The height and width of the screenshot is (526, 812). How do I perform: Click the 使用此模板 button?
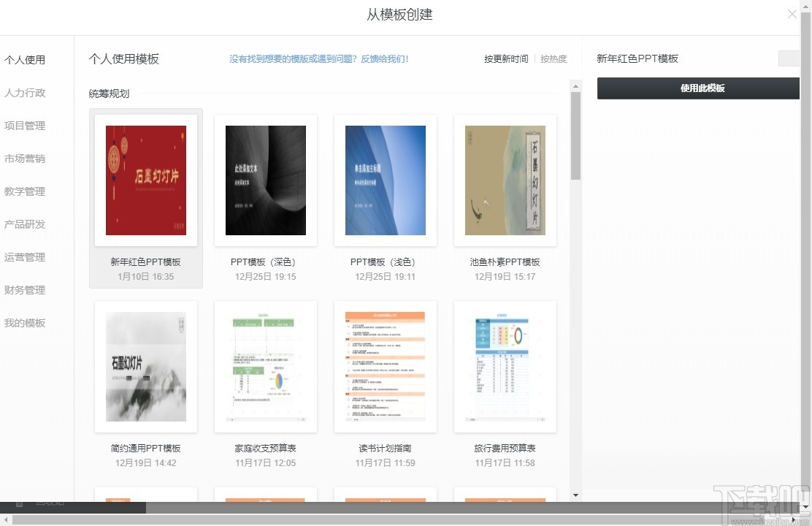tap(699, 88)
